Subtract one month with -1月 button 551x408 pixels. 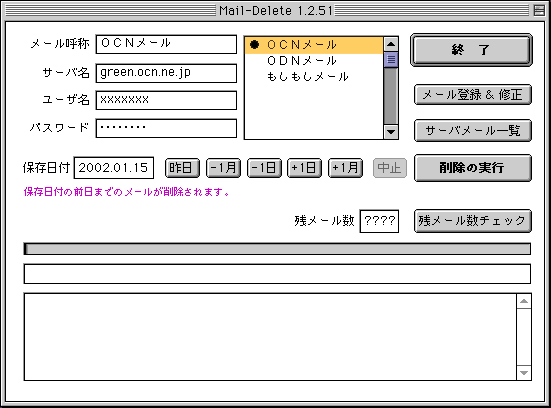pos(223,168)
